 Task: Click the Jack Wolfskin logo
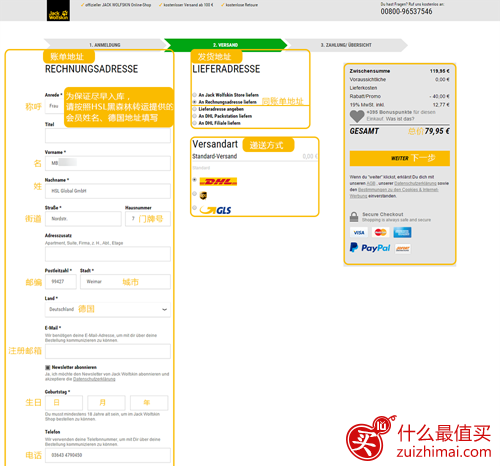(x=58, y=10)
